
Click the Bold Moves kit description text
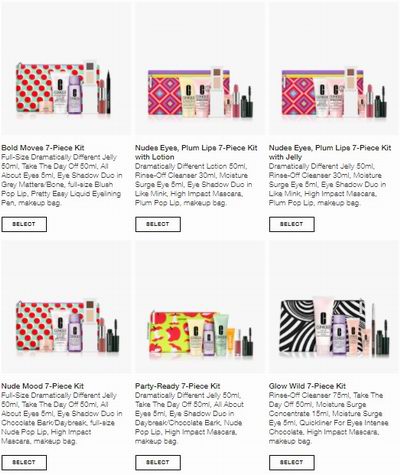pos(62,180)
